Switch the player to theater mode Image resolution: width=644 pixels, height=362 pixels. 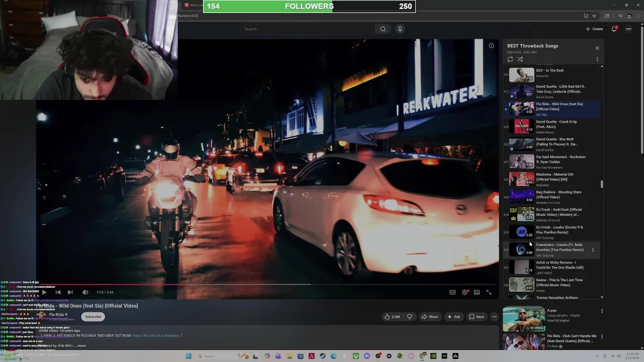(x=476, y=292)
